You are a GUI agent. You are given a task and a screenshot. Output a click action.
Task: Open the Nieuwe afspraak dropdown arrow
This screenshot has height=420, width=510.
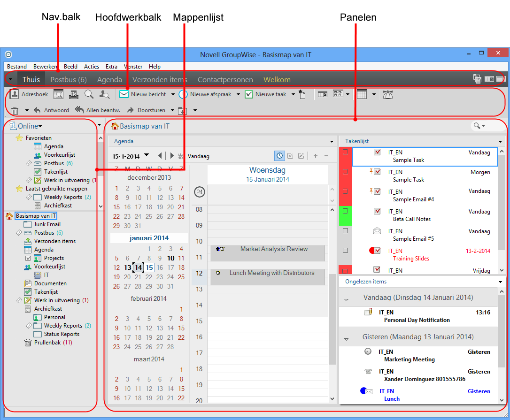pyautogui.click(x=238, y=94)
